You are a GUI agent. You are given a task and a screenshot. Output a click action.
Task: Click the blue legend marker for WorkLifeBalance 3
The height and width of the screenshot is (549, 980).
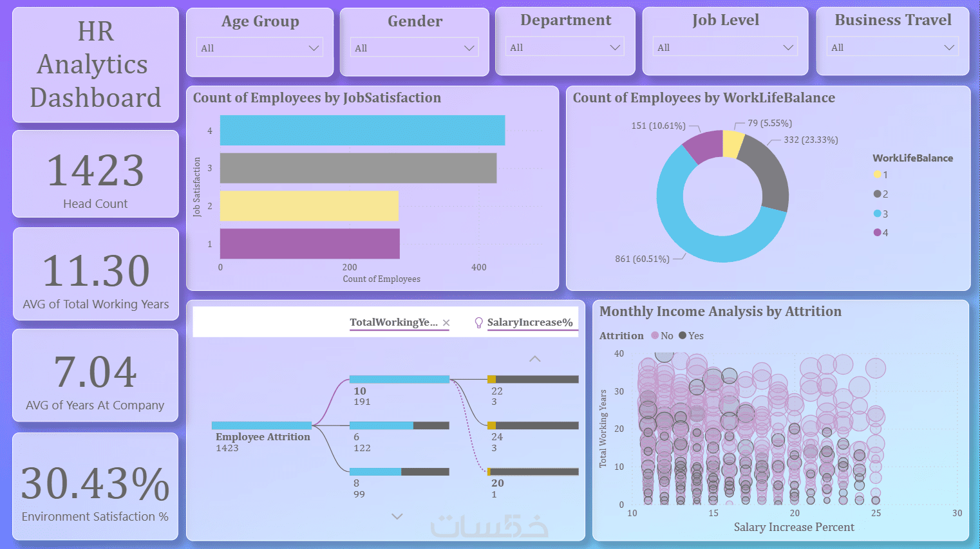tap(877, 214)
